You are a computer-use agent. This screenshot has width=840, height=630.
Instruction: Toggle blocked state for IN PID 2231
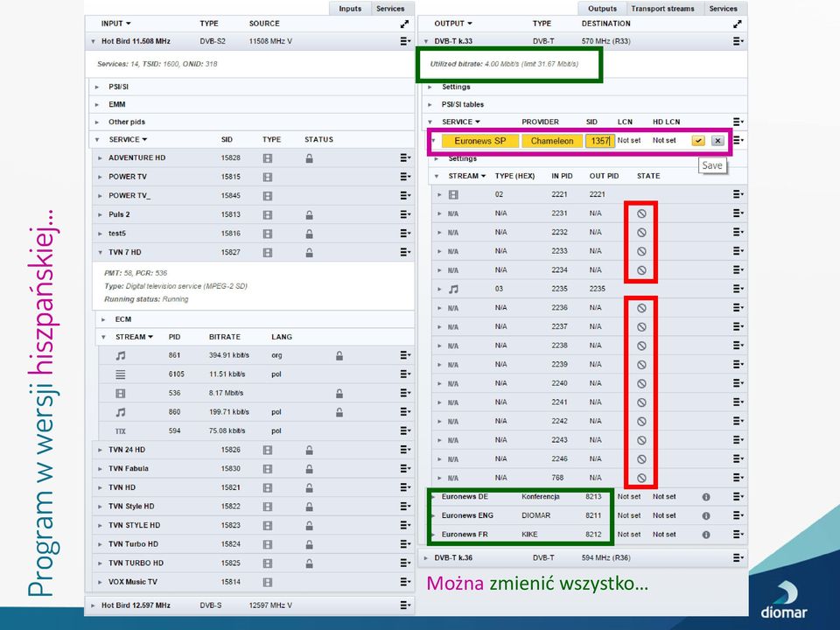[641, 213]
